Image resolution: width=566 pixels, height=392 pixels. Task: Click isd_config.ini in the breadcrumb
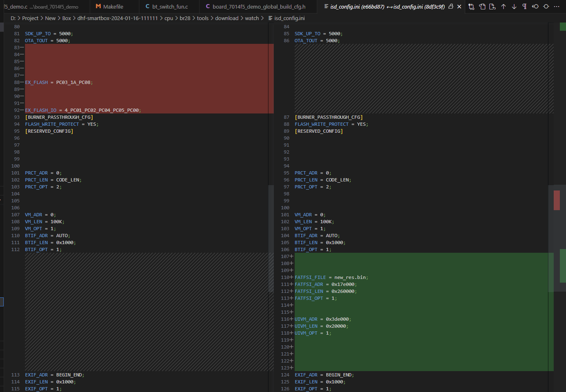pyautogui.click(x=289, y=18)
